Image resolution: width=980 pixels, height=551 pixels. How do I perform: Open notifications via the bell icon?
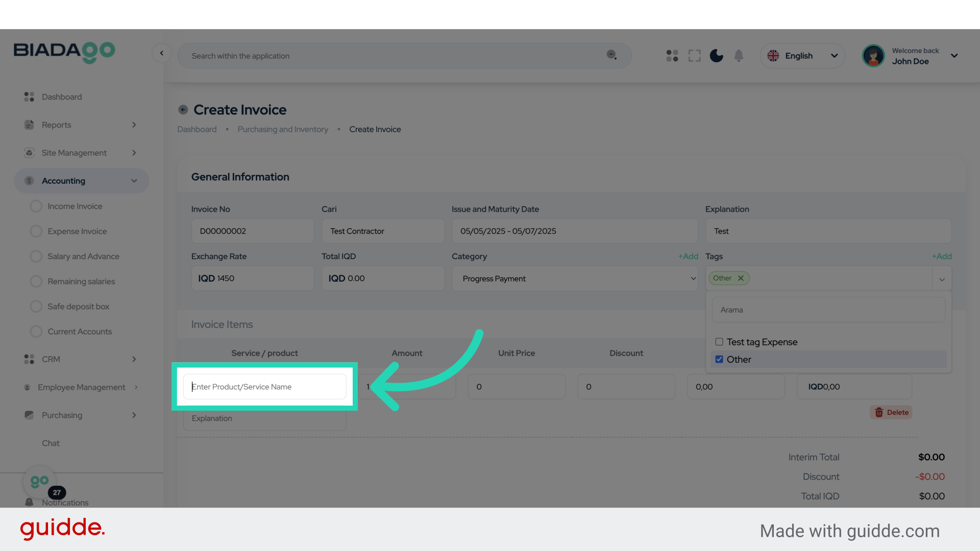point(739,56)
